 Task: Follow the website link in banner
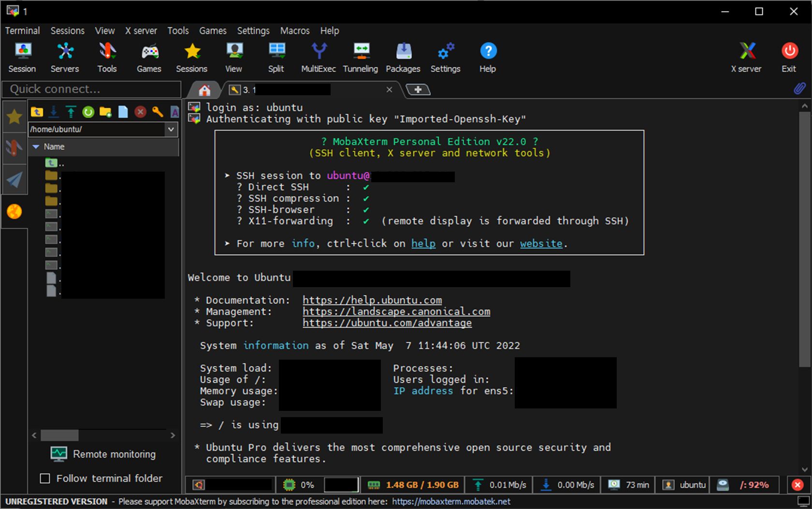click(x=541, y=244)
